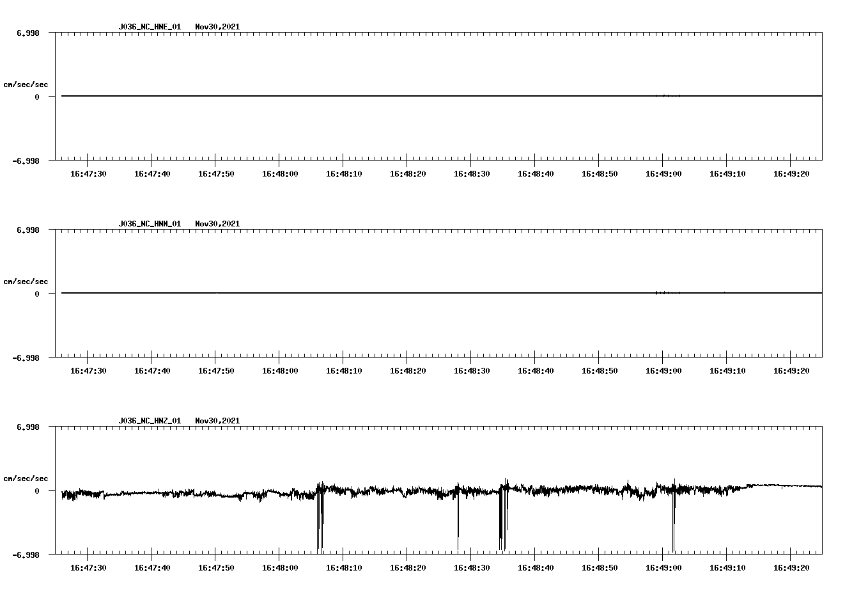Click 16:48:10 time label under HNE plot
The image size is (868, 591).
(x=344, y=174)
